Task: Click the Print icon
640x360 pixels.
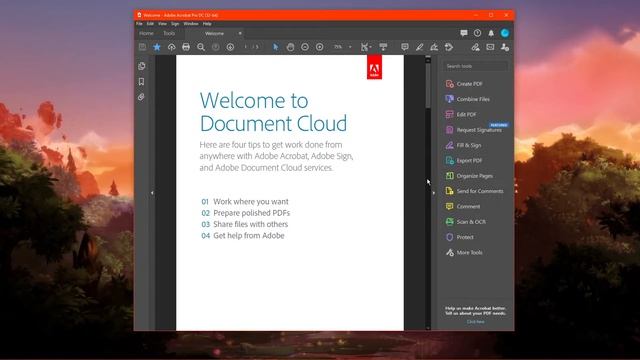Action: tap(186, 47)
